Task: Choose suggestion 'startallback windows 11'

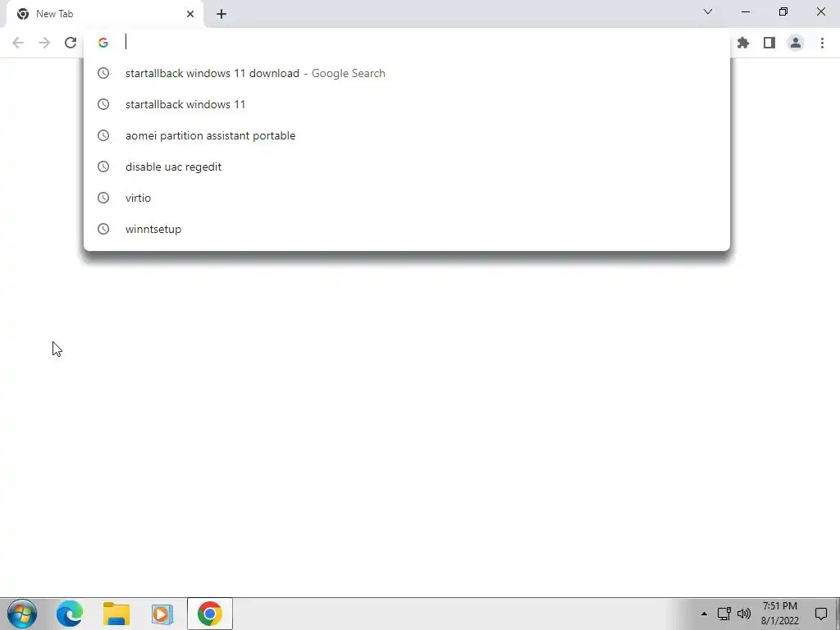Action: pos(407,104)
